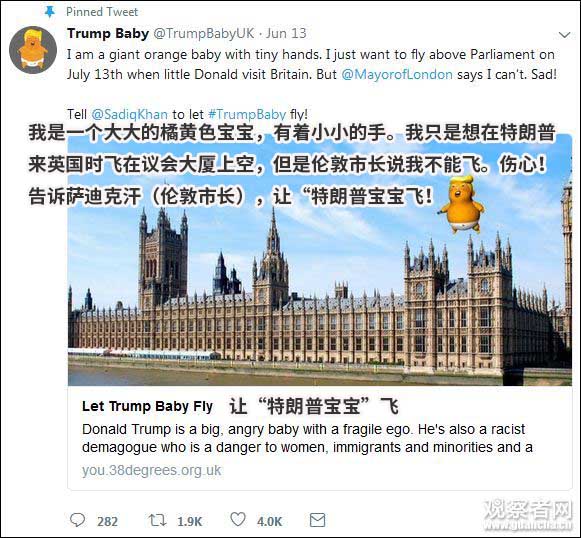The height and width of the screenshot is (538, 581).
Task: Click the 282 replies count
Action: pyautogui.click(x=107, y=521)
